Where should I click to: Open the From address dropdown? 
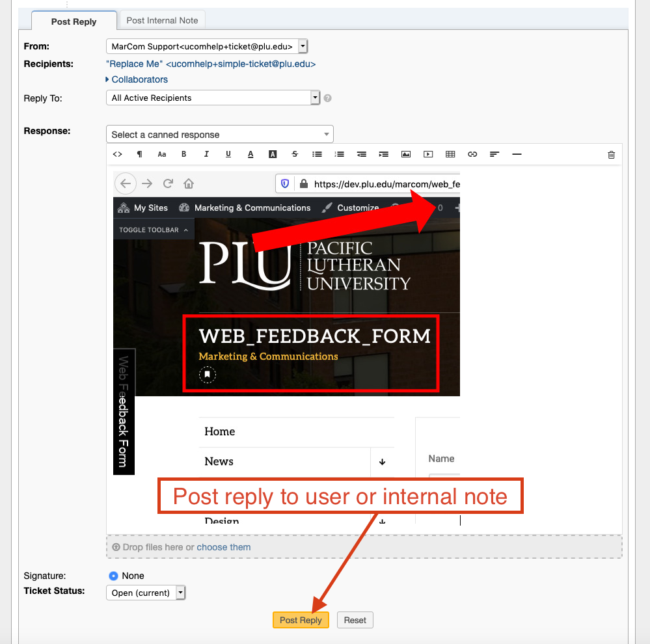[207, 46]
